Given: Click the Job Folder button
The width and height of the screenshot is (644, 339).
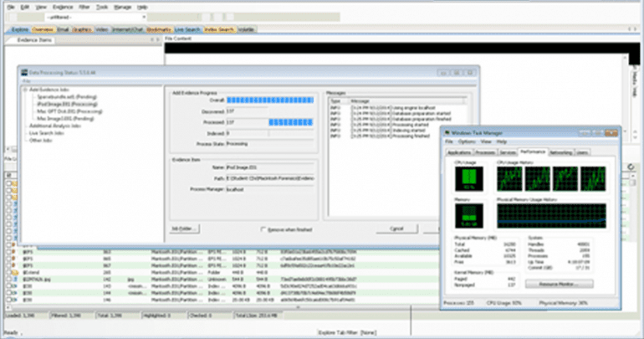Looking at the screenshot, I should (186, 229).
